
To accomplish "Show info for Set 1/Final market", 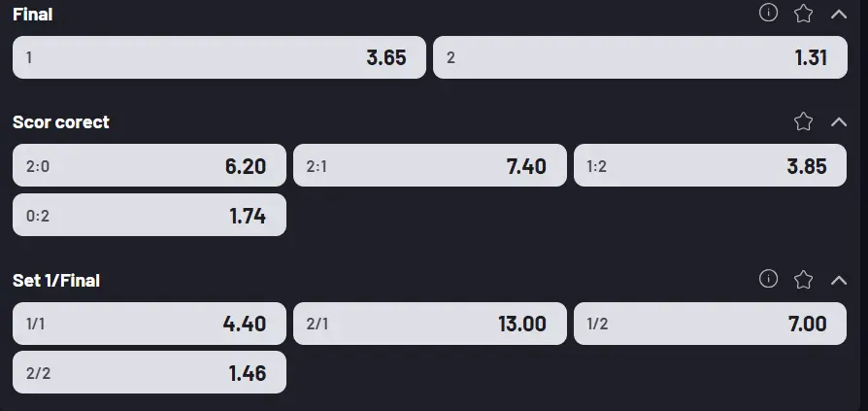I will pyautogui.click(x=768, y=279).
